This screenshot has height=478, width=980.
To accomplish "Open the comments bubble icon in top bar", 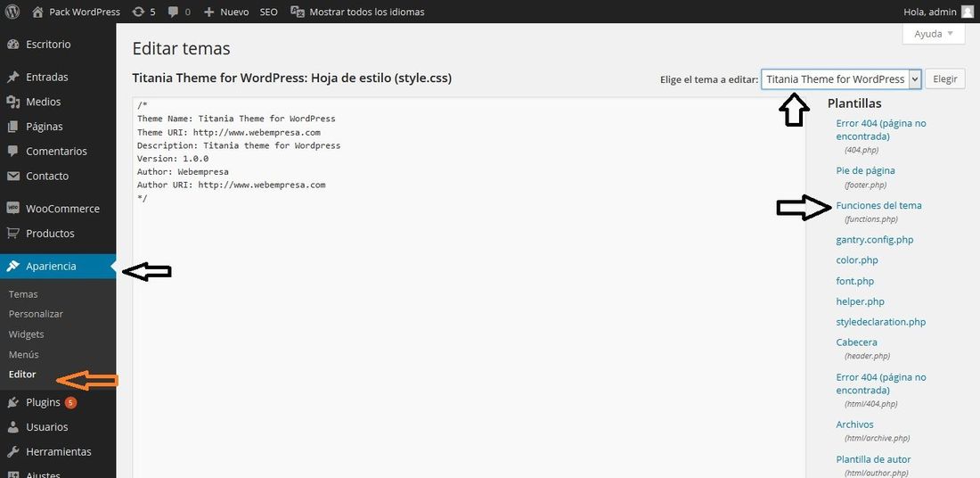I will tap(172, 12).
